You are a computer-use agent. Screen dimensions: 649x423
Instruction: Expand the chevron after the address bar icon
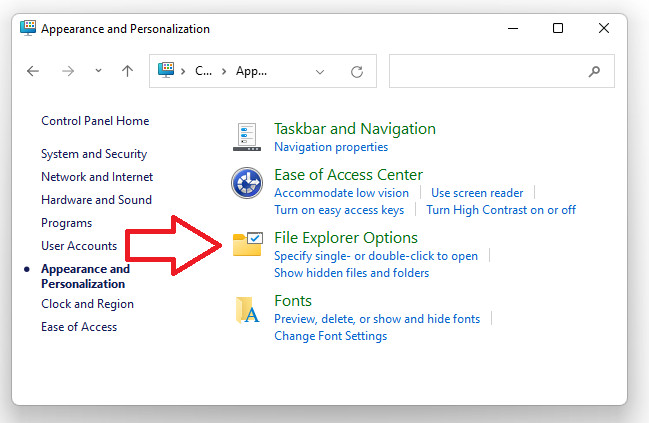pos(183,72)
